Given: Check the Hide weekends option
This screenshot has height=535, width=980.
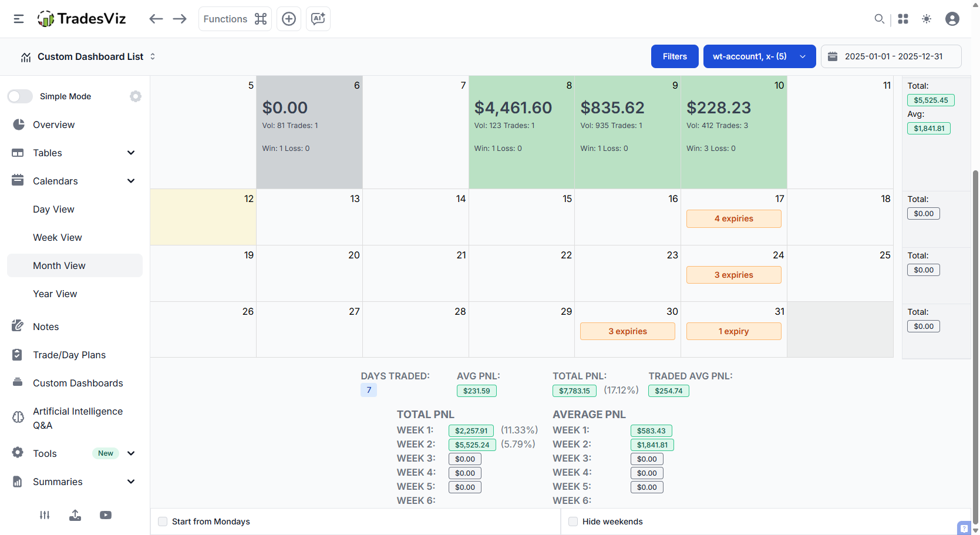Looking at the screenshot, I should coord(573,521).
